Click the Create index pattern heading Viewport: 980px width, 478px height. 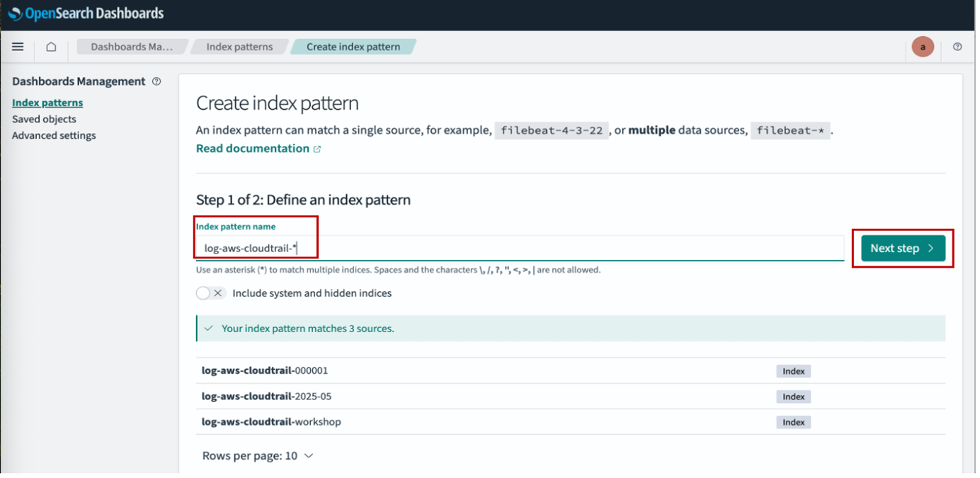tap(277, 103)
